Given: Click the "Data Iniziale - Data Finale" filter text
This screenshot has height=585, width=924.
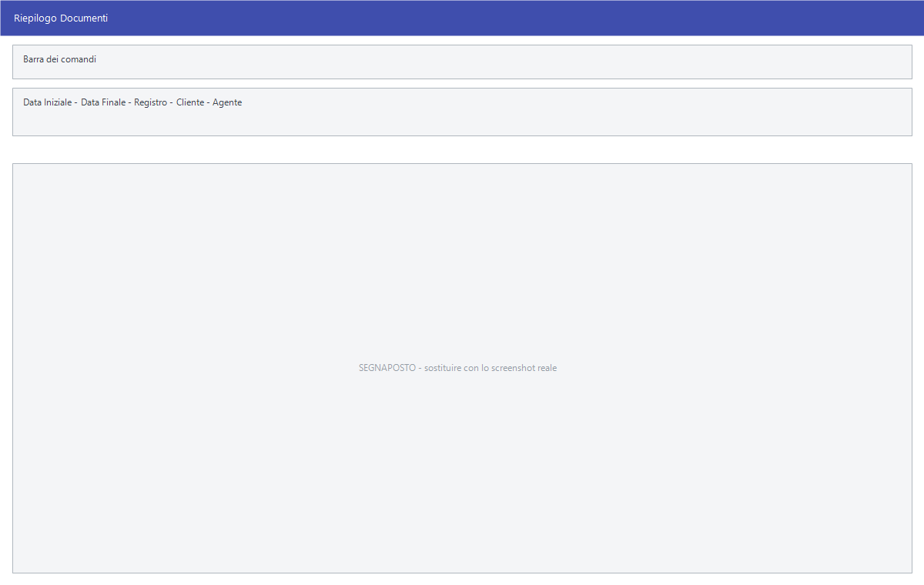Looking at the screenshot, I should coord(74,102).
